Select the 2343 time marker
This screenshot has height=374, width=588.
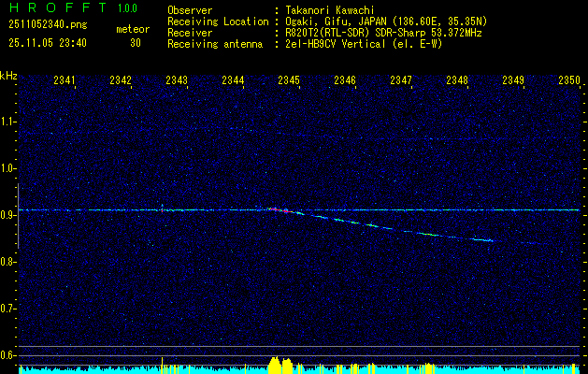click(x=177, y=81)
